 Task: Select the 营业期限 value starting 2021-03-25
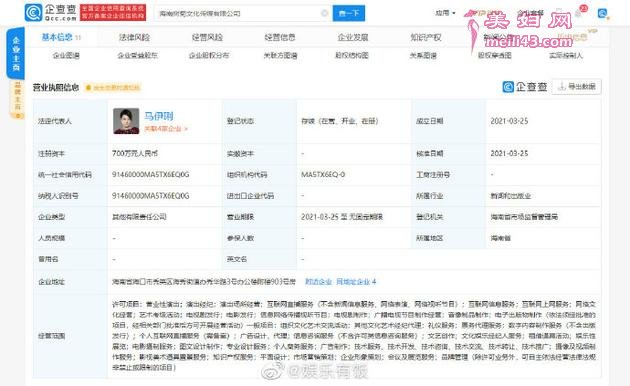[x=342, y=217]
